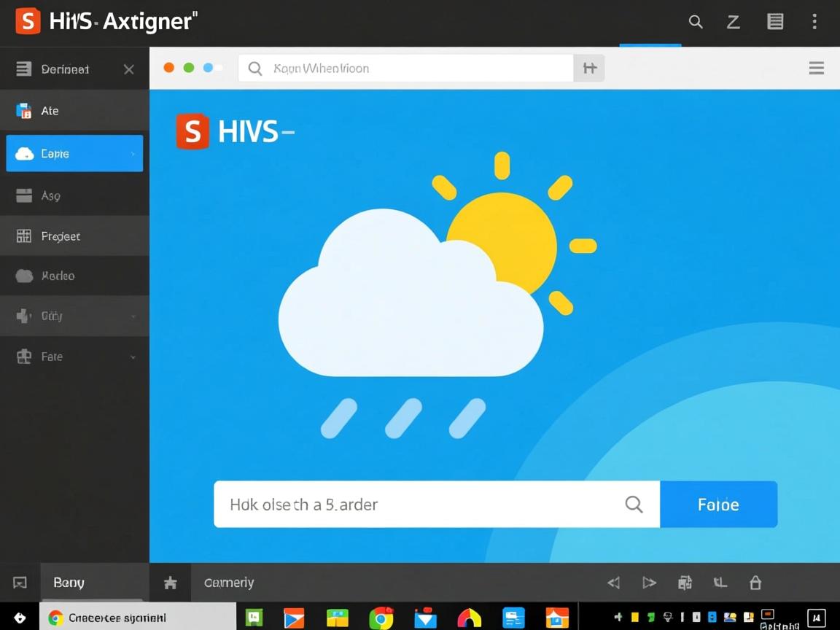Toggle the Beny panel at the bottom left
The image size is (840, 630).
point(68,582)
